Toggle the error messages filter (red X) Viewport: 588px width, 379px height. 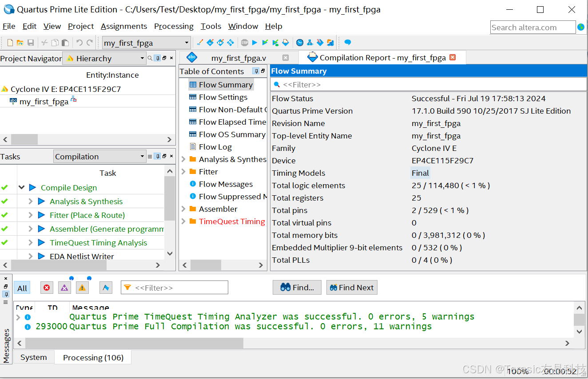pos(47,288)
